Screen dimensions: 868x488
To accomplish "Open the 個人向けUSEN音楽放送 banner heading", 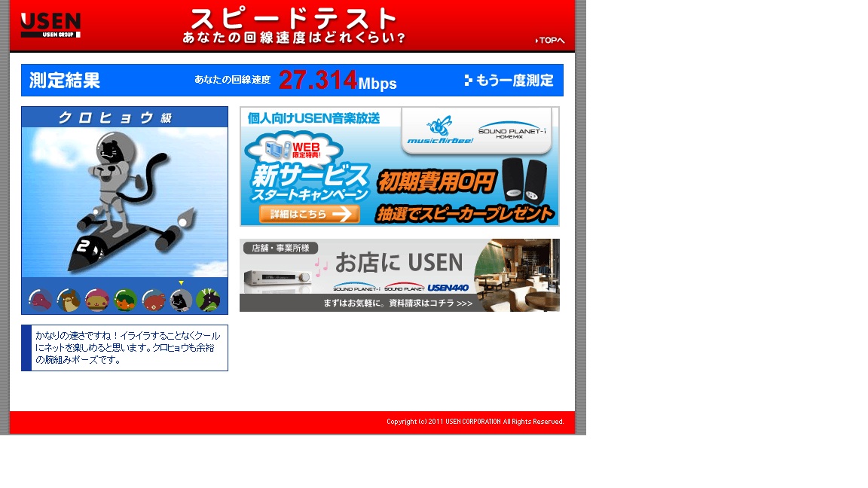I will tap(313, 118).
